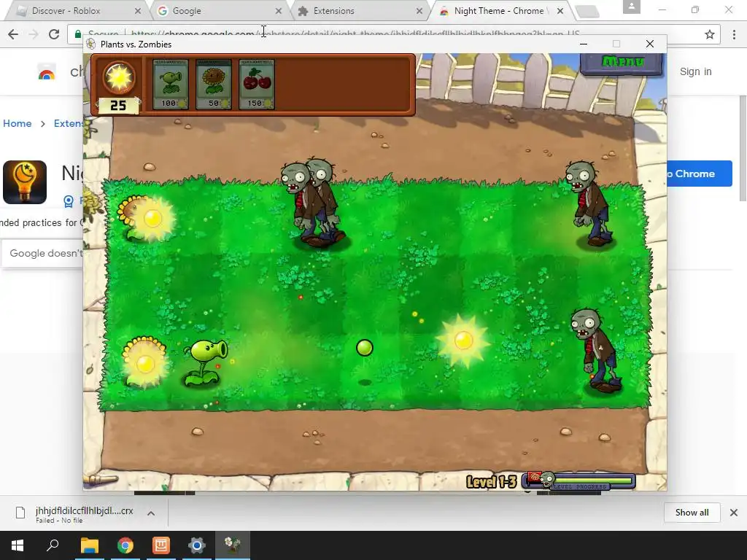
Task: Click Show all downloads
Action: (692, 513)
